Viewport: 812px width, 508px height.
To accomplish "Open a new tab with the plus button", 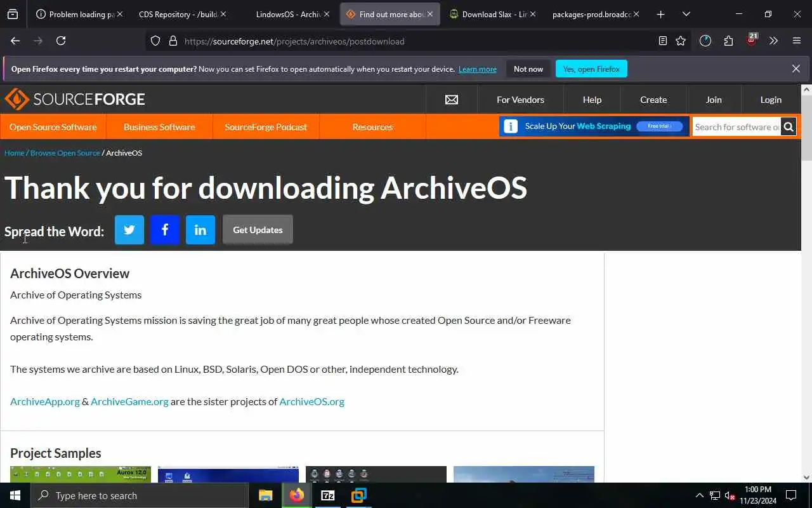I will [x=660, y=14].
